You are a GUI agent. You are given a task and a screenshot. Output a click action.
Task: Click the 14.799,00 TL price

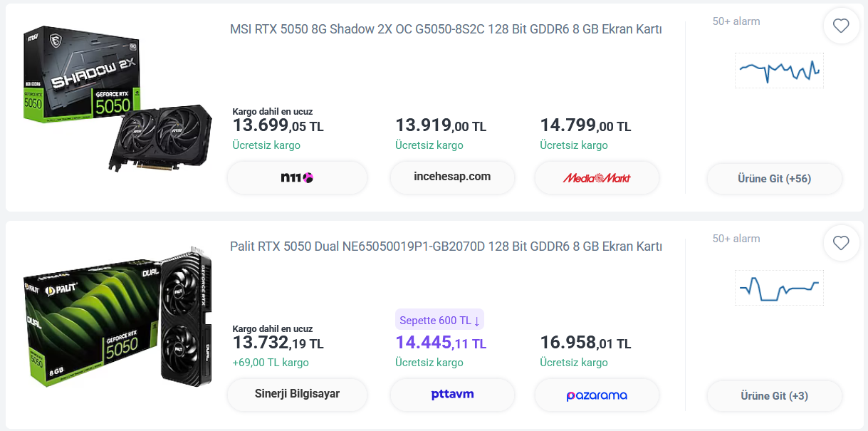pyautogui.click(x=585, y=126)
